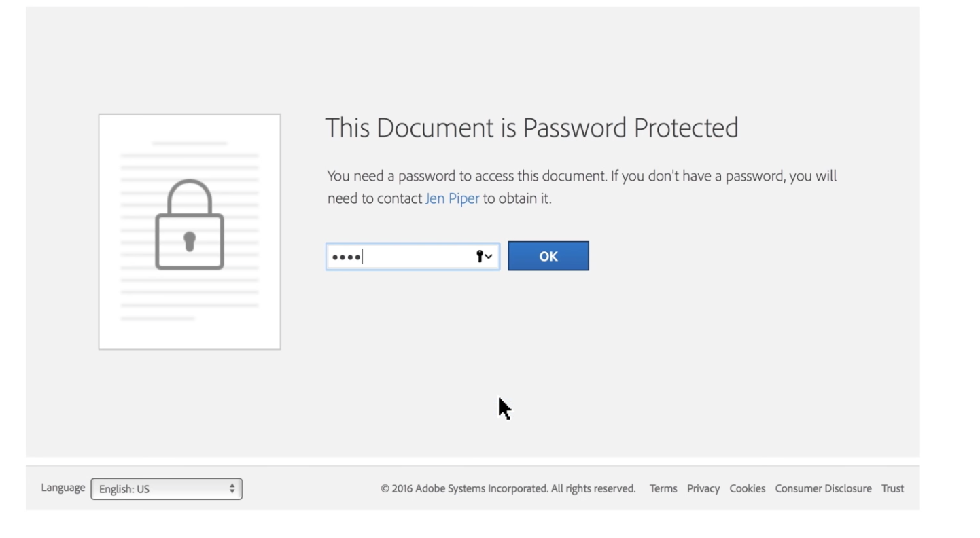Click the "You need a password" instruction text
The width and height of the screenshot is (980, 538).
(x=581, y=177)
